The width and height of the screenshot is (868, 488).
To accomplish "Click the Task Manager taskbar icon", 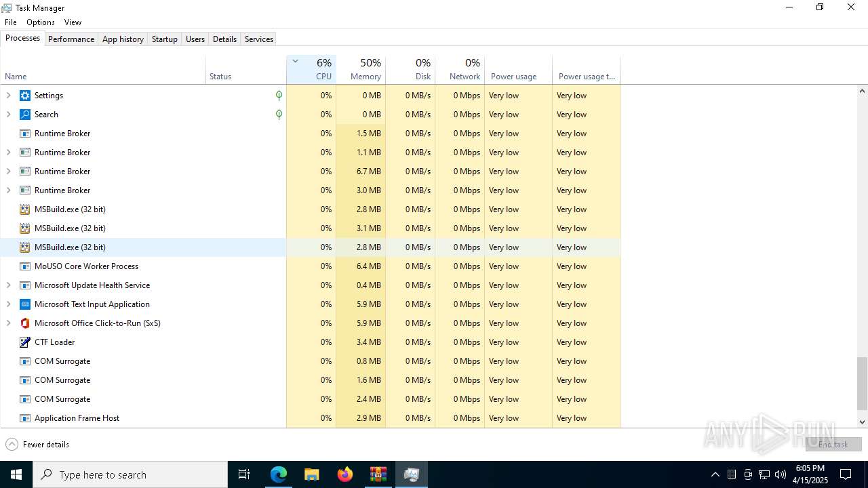I will (411, 474).
